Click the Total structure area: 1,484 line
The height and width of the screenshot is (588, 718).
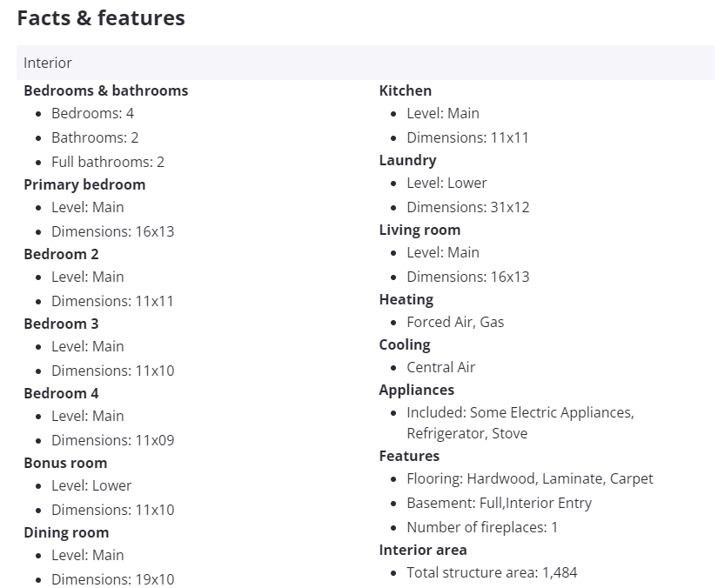492,572
